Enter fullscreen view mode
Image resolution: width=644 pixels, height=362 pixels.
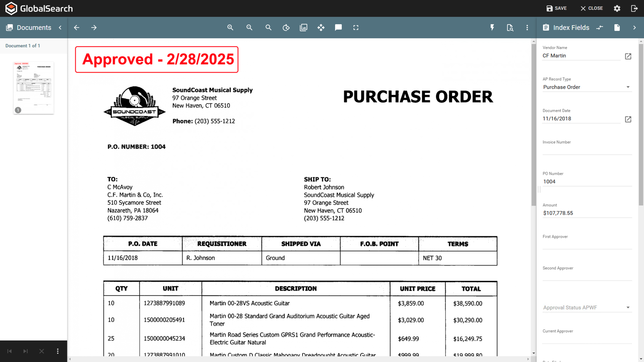(356, 27)
